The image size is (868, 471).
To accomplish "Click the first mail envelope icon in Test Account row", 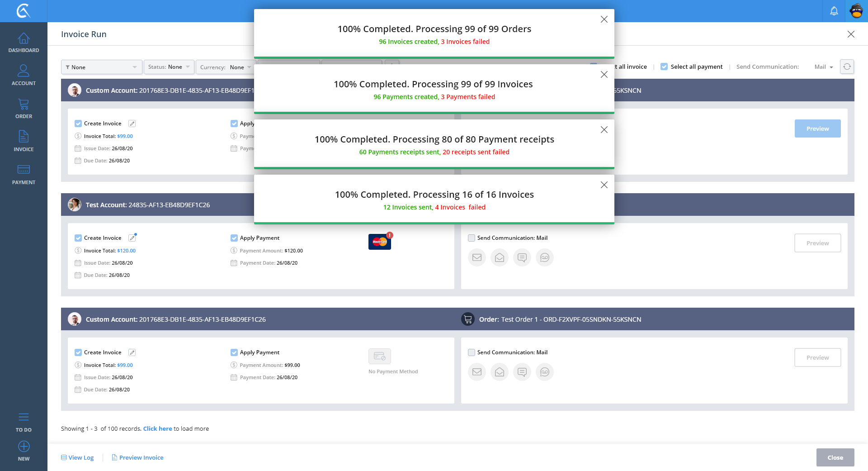I will [476, 257].
